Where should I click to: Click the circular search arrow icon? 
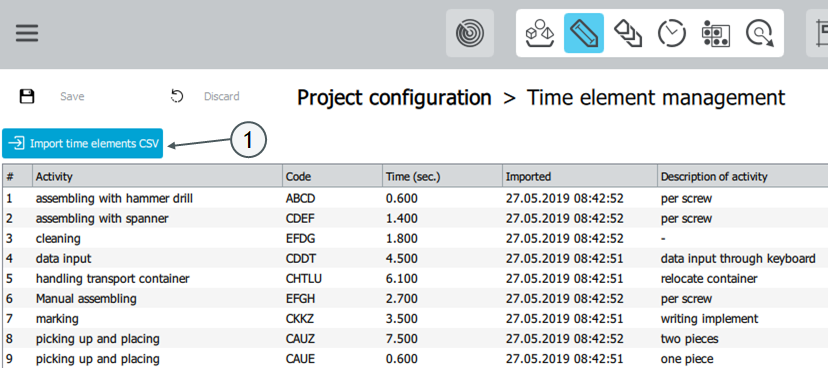point(760,33)
